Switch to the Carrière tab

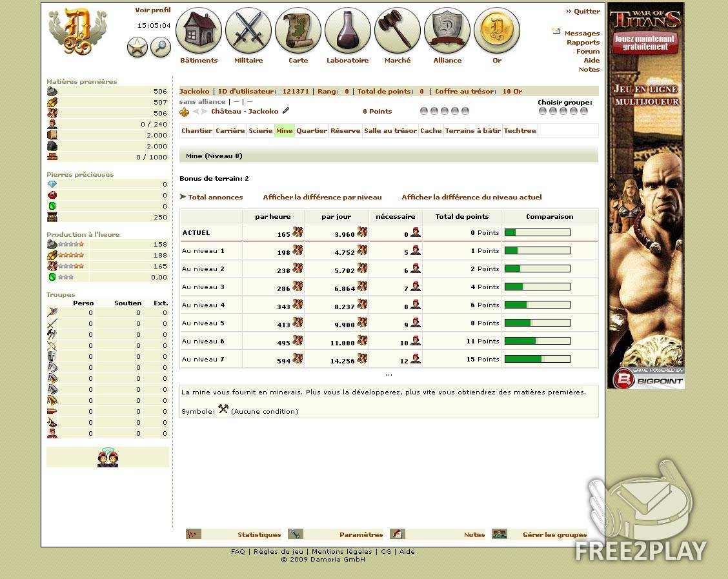coord(230,130)
